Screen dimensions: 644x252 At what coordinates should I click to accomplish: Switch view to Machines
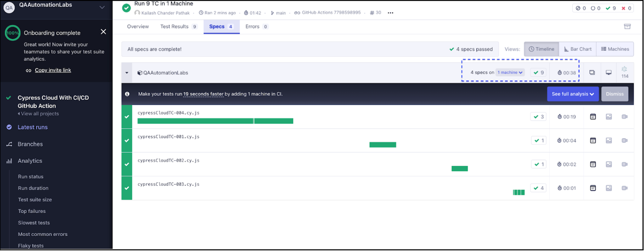click(615, 49)
